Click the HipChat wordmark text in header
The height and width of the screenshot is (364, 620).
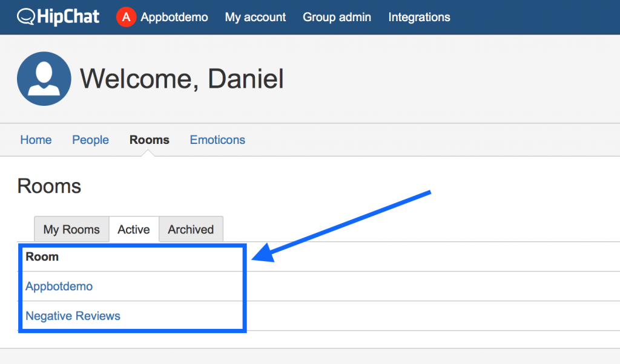click(x=67, y=16)
